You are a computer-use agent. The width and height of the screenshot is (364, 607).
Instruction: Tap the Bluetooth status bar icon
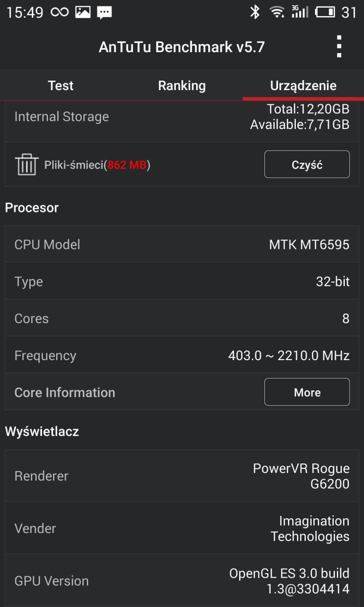(255, 12)
